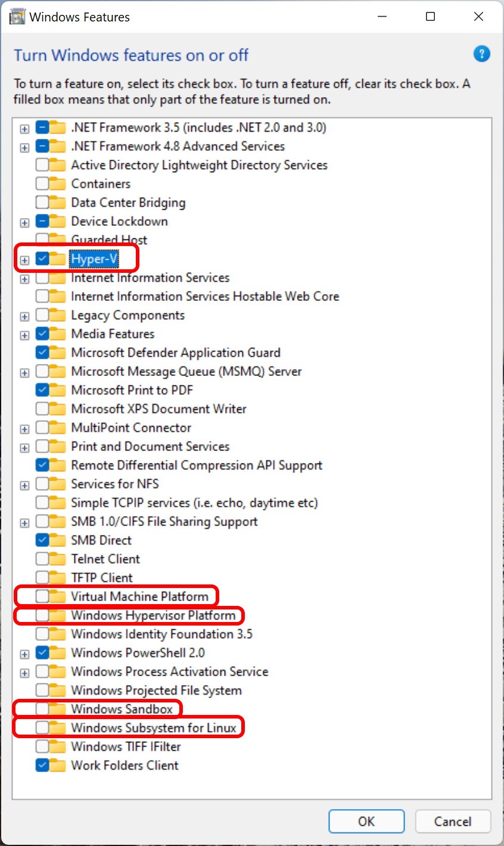Enable the TFTP Client checkbox
The width and height of the screenshot is (504, 846).
42,577
